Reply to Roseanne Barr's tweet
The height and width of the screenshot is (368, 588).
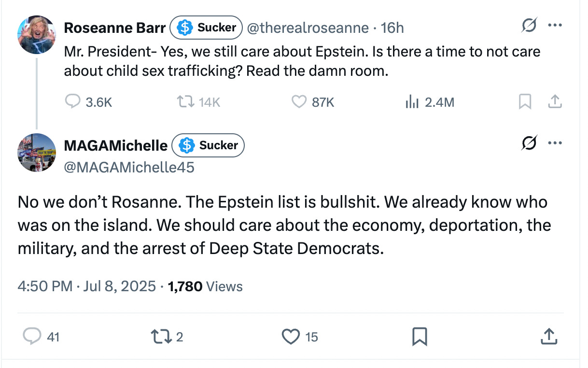click(x=73, y=102)
